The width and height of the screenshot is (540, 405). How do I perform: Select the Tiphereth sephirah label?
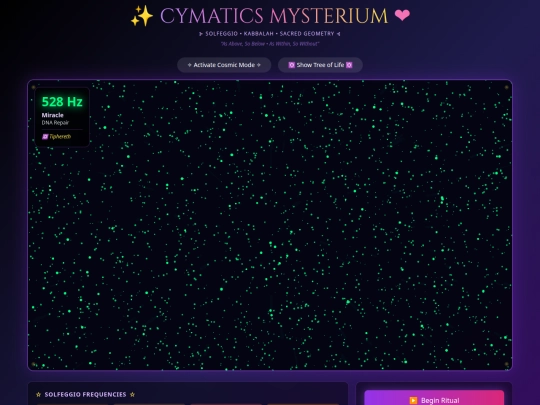coord(60,136)
